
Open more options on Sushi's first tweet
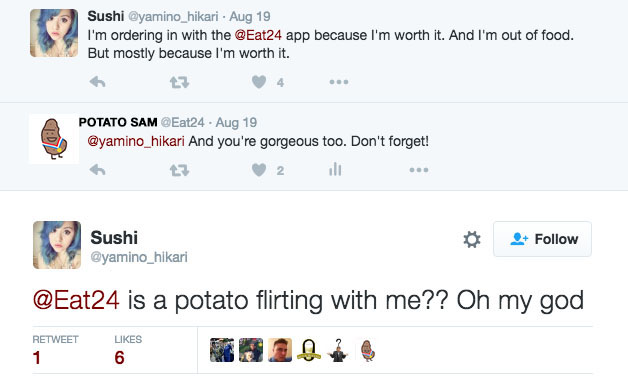(x=339, y=82)
